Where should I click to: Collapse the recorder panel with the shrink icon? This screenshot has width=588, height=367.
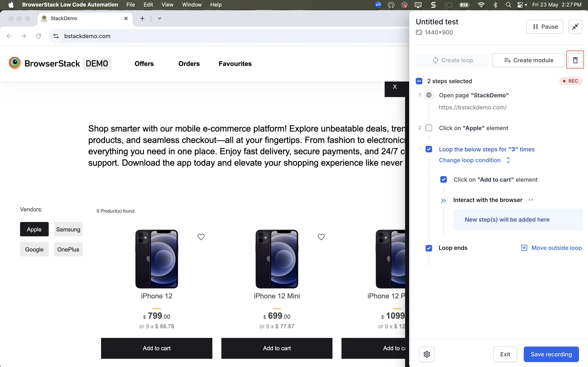click(575, 26)
